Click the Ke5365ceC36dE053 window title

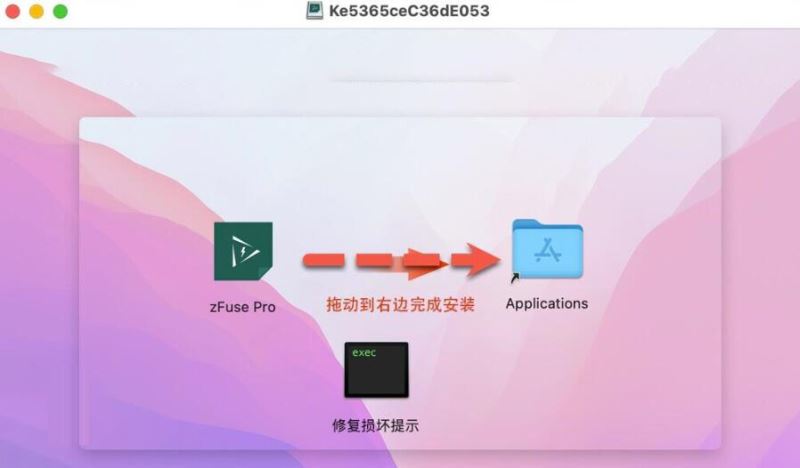click(x=409, y=11)
